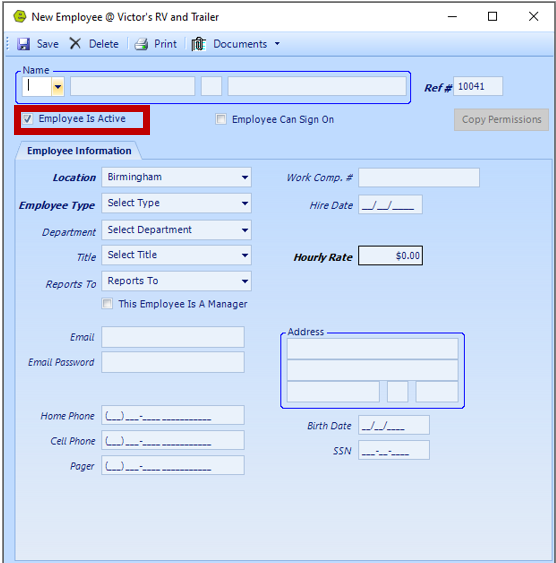Check This Employee Is A Manager
This screenshot has width=556, height=563.
coord(107,303)
